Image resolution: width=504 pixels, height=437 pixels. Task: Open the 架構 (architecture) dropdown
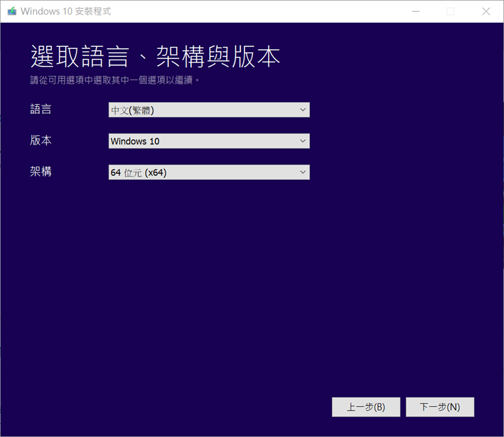pos(209,172)
